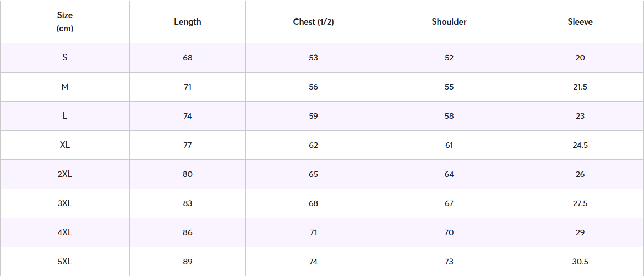This screenshot has height=277, width=644.
Task: Click the 3XL size row label
Action: pyautogui.click(x=65, y=203)
